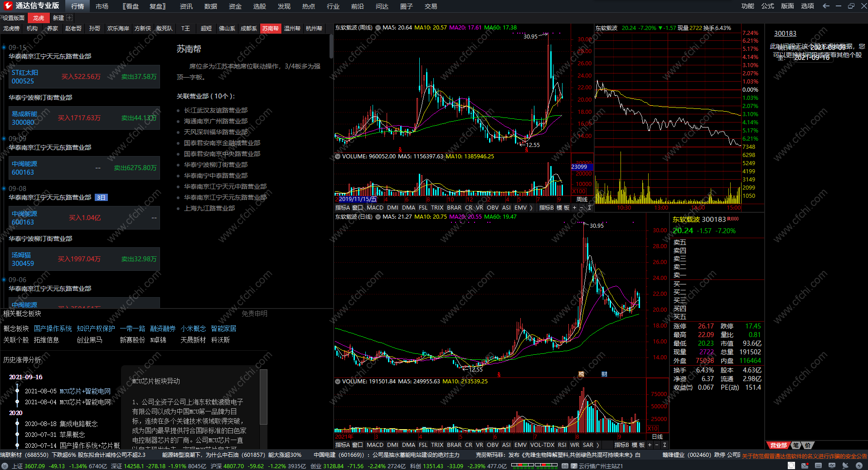Click the keyboard icon in status bar

point(818,466)
